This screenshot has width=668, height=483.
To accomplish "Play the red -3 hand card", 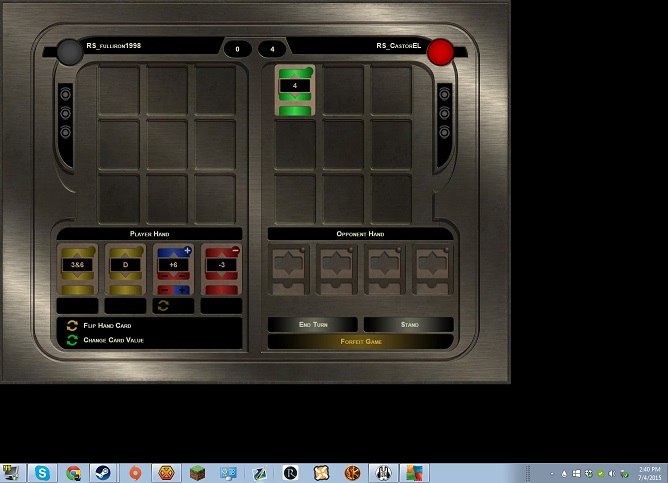I will point(221,266).
